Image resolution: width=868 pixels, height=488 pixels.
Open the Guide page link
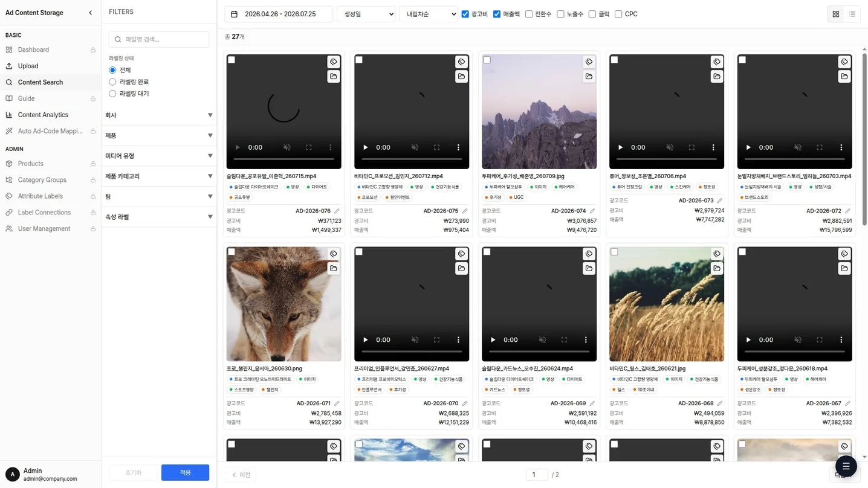[50, 98]
